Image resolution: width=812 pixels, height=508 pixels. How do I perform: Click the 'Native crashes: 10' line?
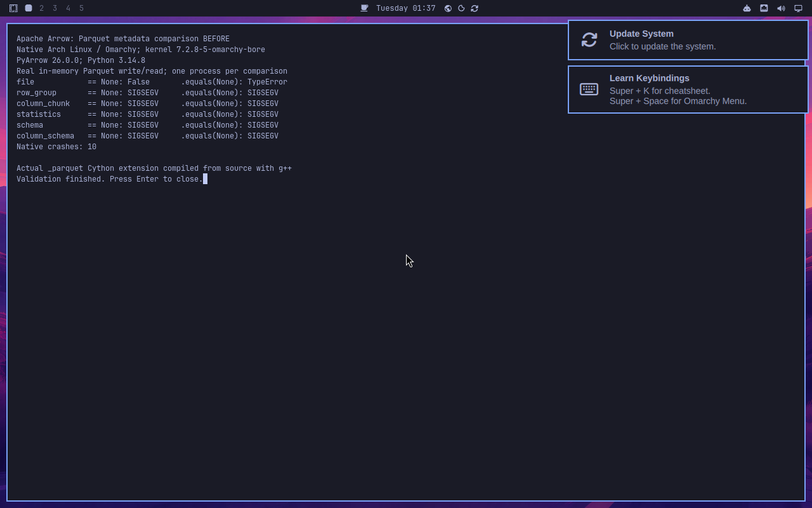point(56,147)
